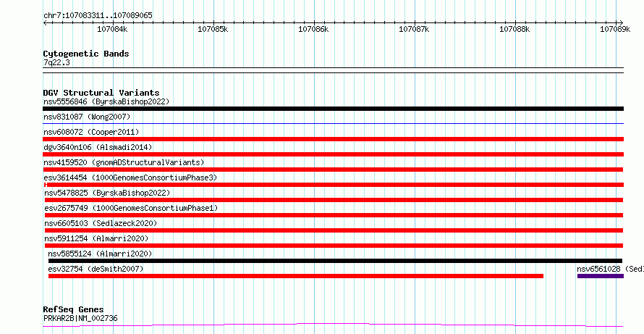Click the Cytogenetic Bands track title
This screenshot has width=644, height=334.
(86, 54)
